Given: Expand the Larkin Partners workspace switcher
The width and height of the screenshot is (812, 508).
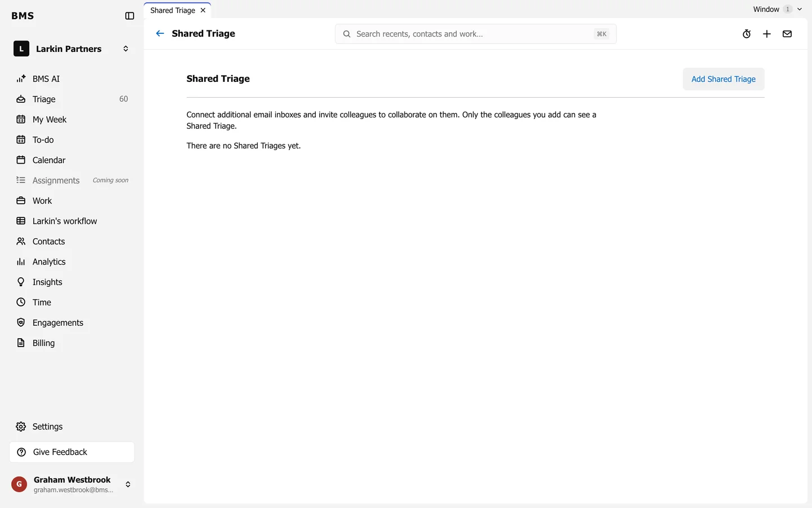Looking at the screenshot, I should (x=126, y=49).
